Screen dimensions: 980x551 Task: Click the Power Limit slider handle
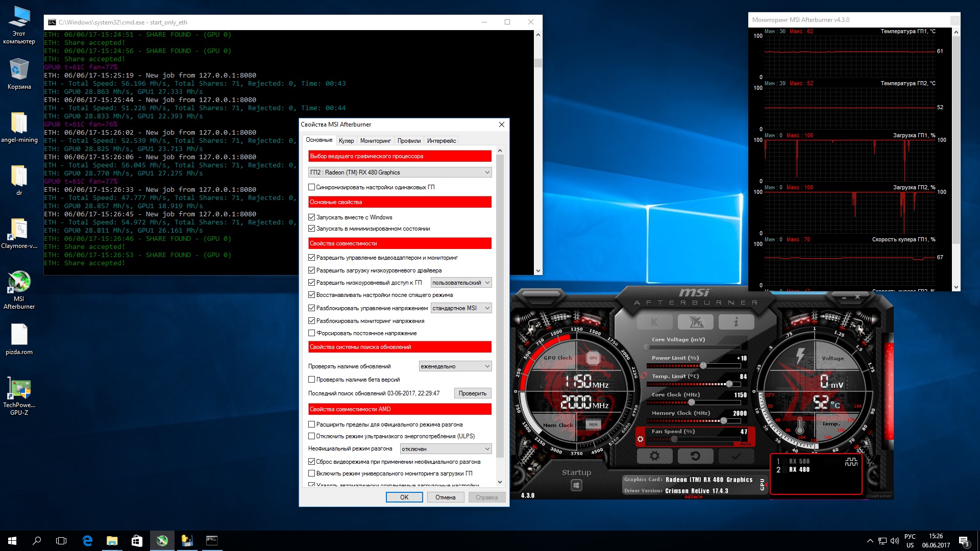(703, 366)
